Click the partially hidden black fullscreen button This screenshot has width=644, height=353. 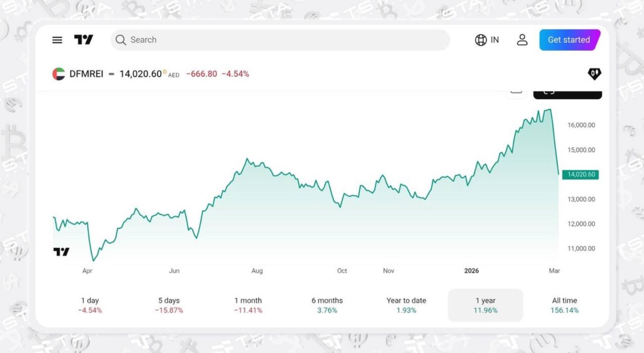click(567, 94)
